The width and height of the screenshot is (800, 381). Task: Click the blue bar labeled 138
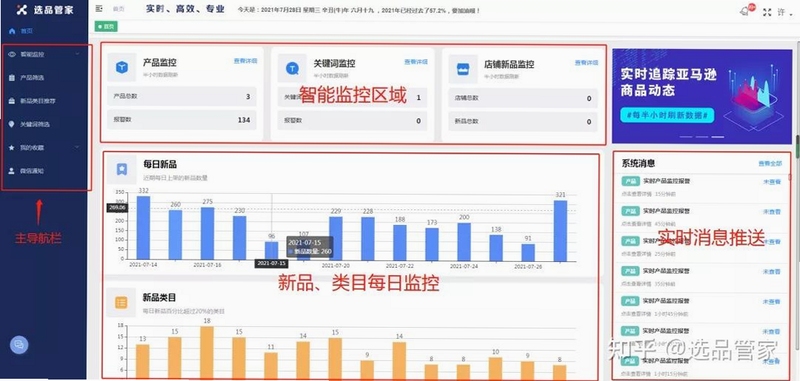[x=496, y=248]
